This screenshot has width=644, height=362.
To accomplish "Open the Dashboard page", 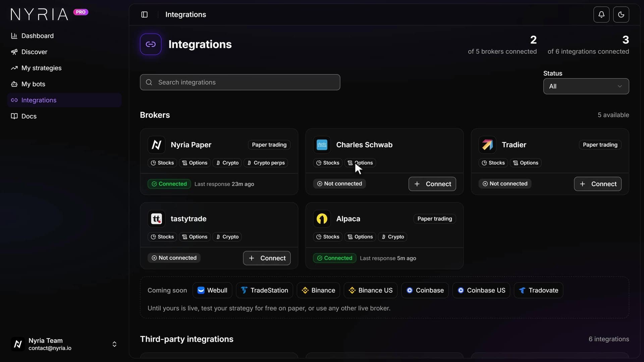I will tap(64, 36).
